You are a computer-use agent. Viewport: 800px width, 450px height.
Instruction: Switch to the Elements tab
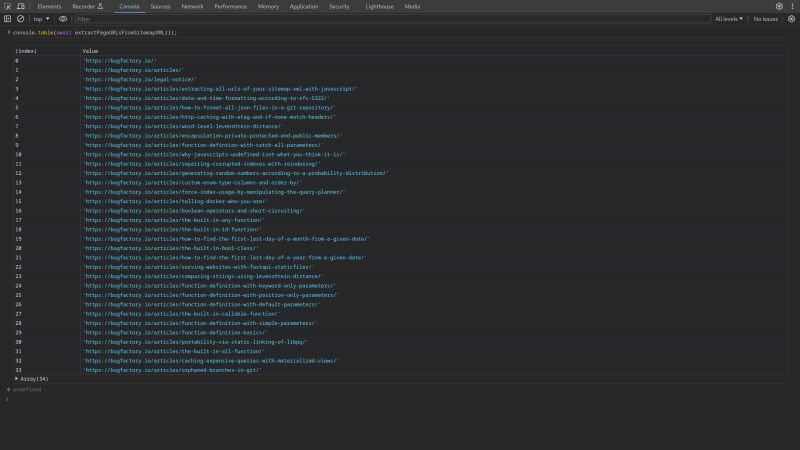pyautogui.click(x=49, y=7)
